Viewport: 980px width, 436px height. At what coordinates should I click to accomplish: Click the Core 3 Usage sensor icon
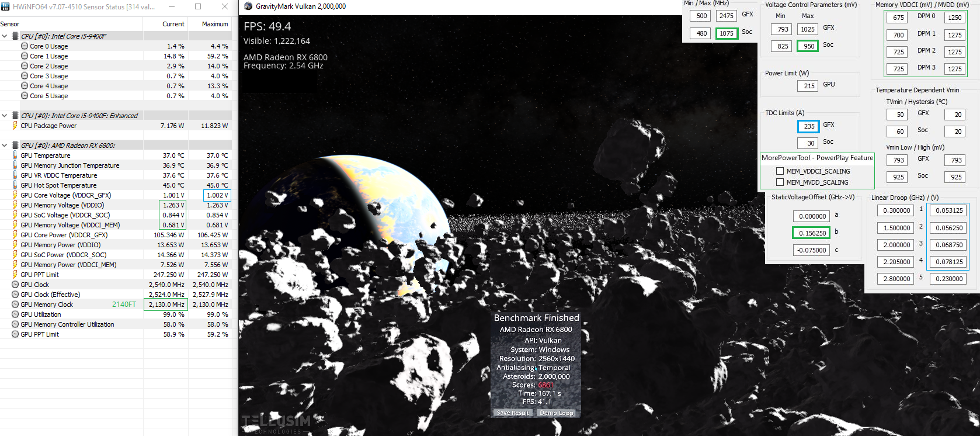pos(25,76)
